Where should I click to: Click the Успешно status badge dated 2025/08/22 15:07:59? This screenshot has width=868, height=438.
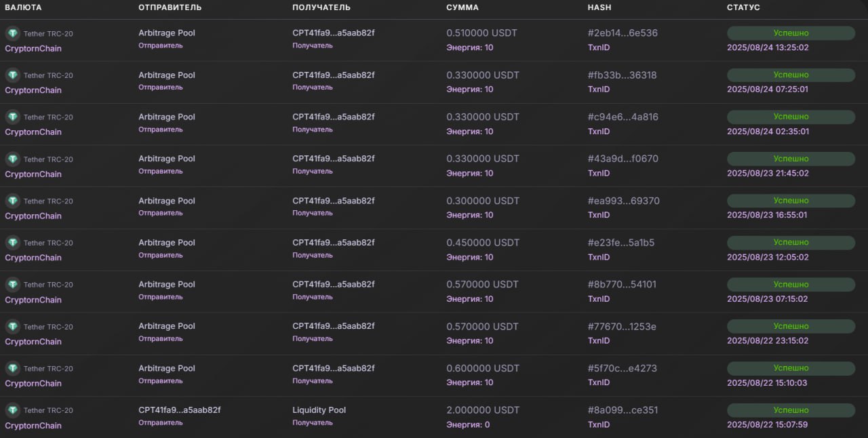791,410
